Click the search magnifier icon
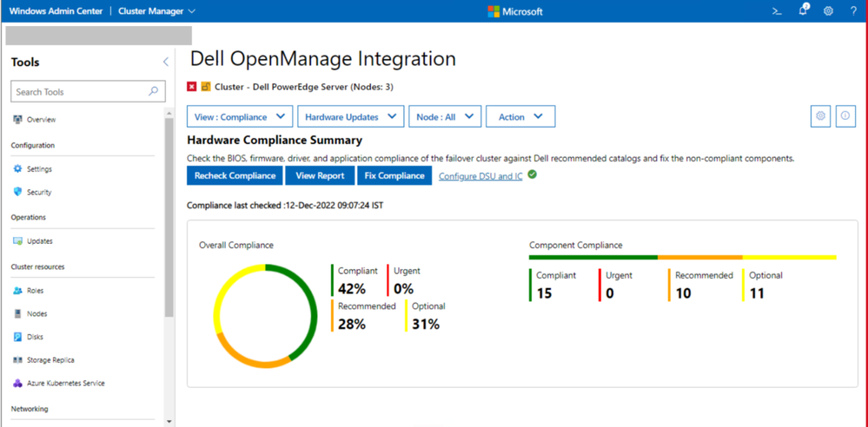This screenshot has height=427, width=868. pyautogui.click(x=153, y=92)
